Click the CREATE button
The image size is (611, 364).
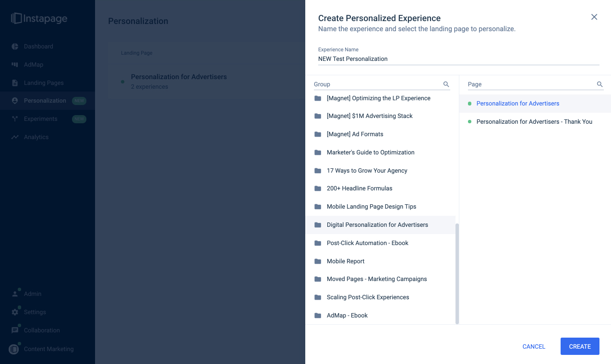pyautogui.click(x=579, y=346)
